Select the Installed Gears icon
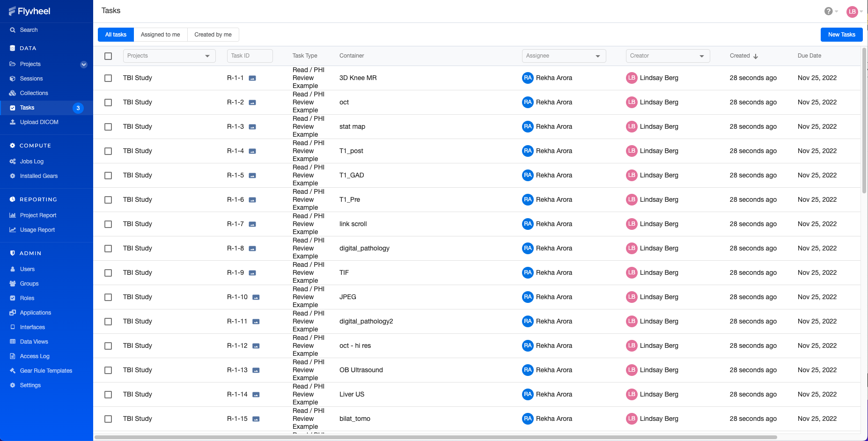Screen dimensions: 868x441 coord(12,176)
